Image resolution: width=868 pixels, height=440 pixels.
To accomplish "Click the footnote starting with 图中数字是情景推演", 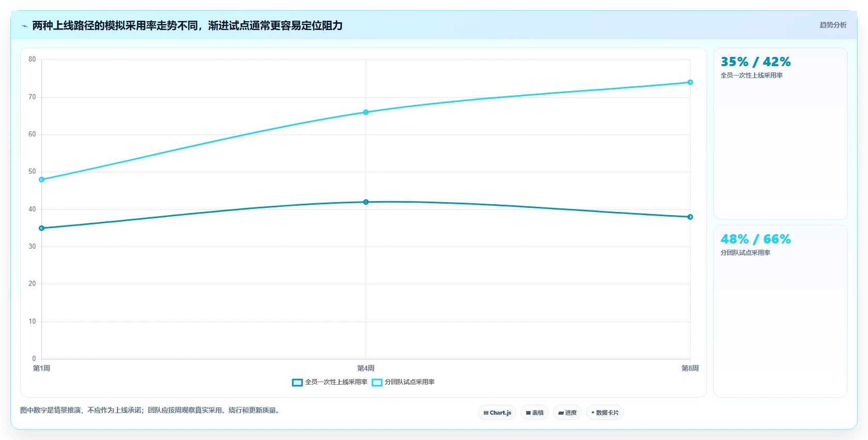I will [x=151, y=411].
